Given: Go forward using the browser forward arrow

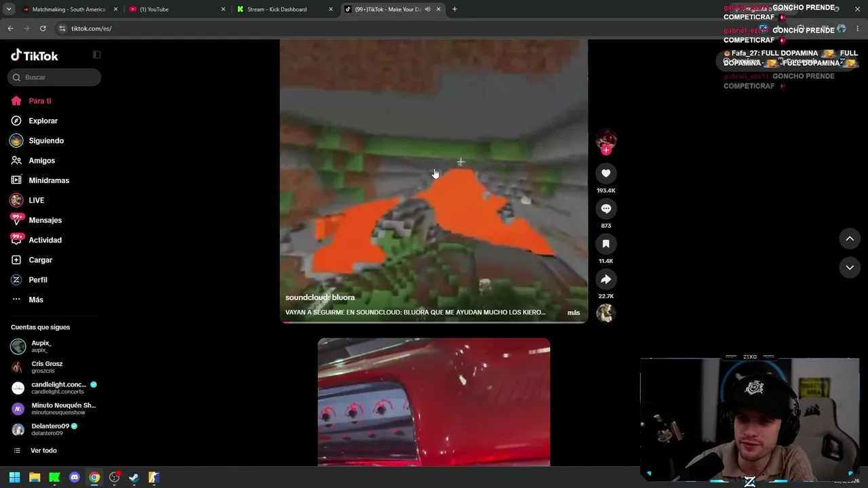Looking at the screenshot, I should pyautogui.click(x=26, y=28).
